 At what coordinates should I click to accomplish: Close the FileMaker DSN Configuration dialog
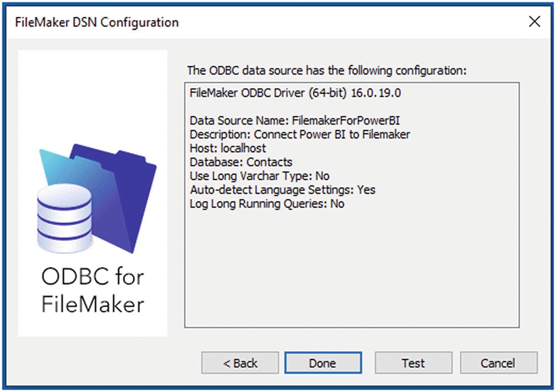point(534,22)
